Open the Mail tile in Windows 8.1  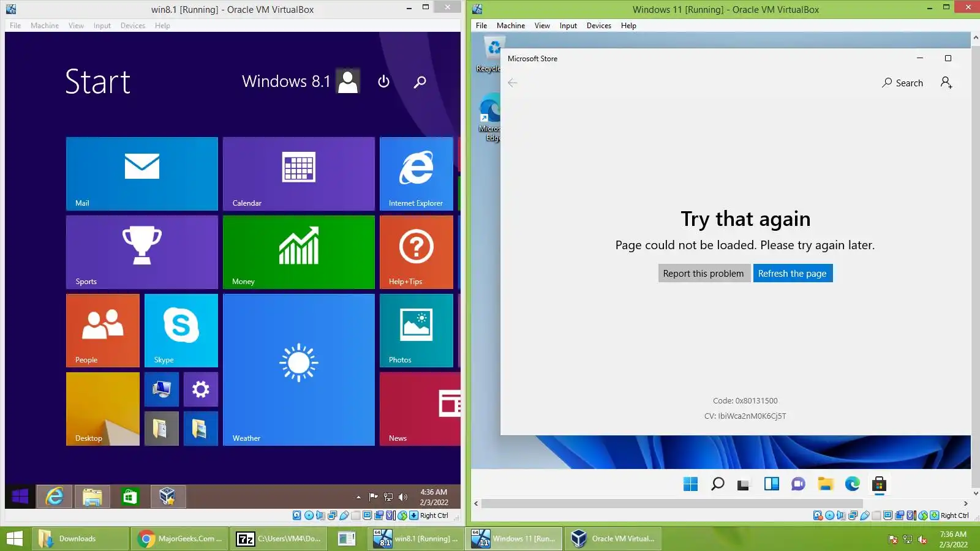tap(142, 174)
